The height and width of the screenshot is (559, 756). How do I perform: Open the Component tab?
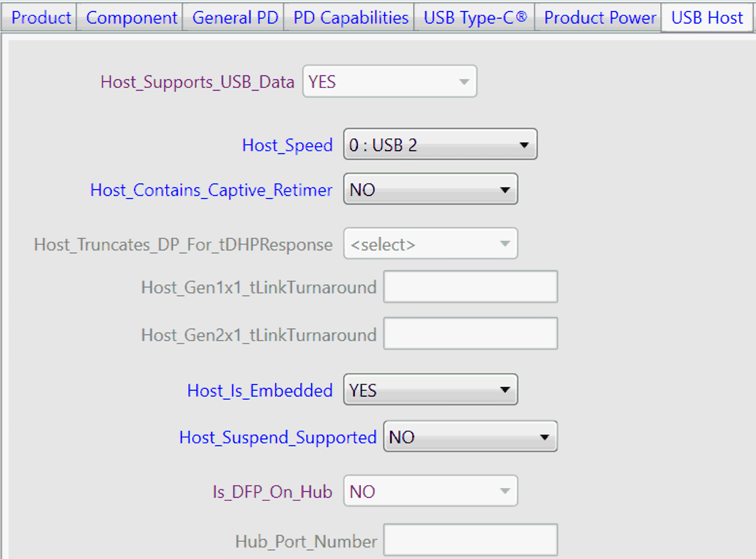[x=130, y=17]
